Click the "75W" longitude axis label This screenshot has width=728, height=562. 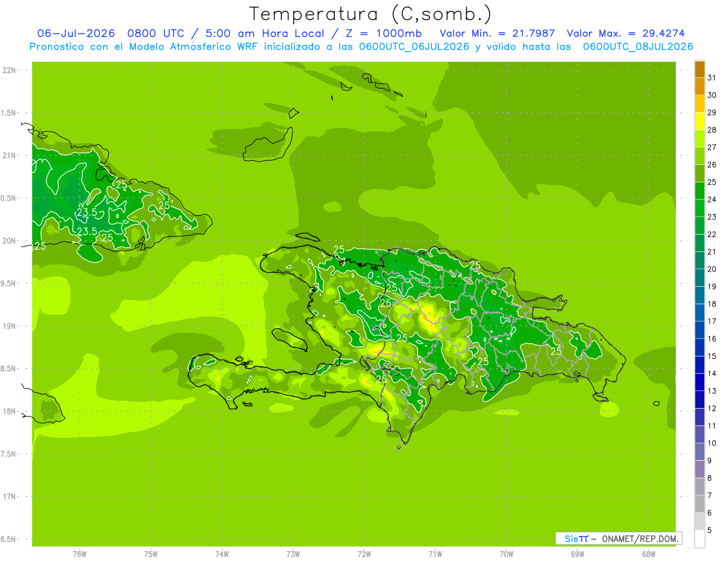151,554
